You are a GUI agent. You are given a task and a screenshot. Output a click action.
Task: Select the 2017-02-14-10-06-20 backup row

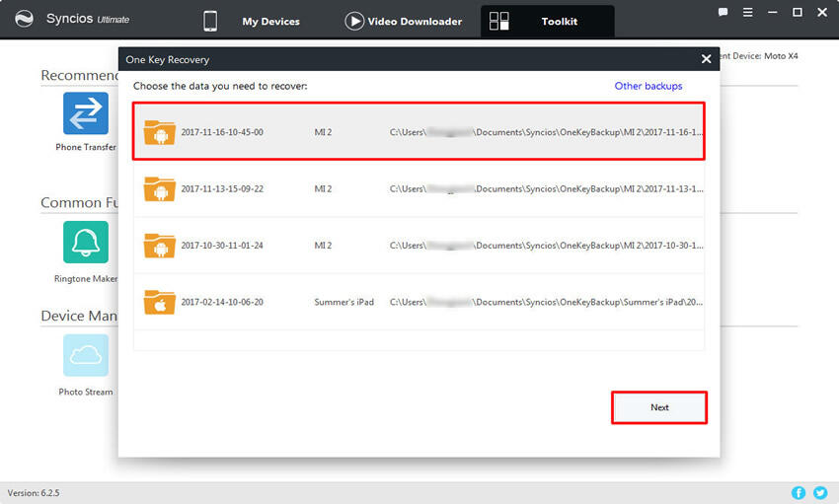[x=419, y=302]
